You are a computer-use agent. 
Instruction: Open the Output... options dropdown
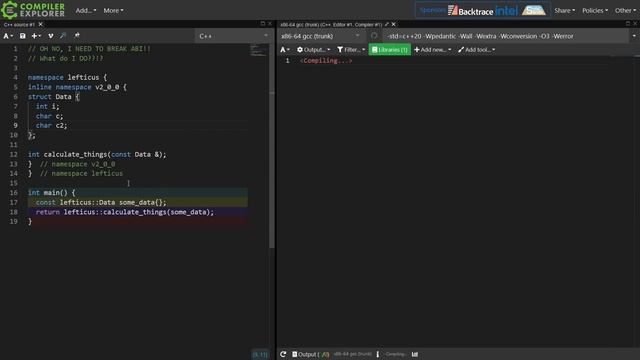[313, 50]
